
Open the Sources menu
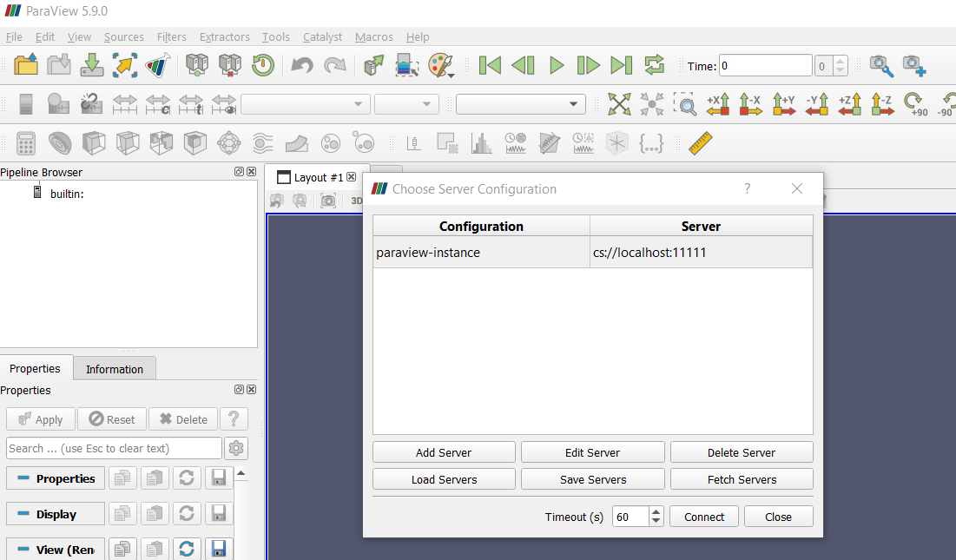point(124,37)
